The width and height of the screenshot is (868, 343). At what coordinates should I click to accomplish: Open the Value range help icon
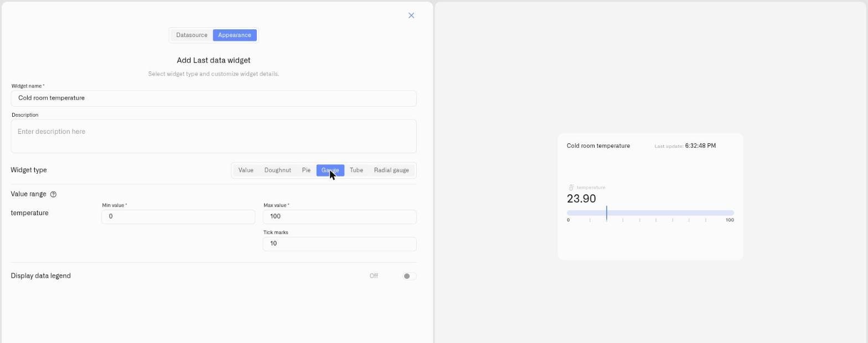[53, 194]
